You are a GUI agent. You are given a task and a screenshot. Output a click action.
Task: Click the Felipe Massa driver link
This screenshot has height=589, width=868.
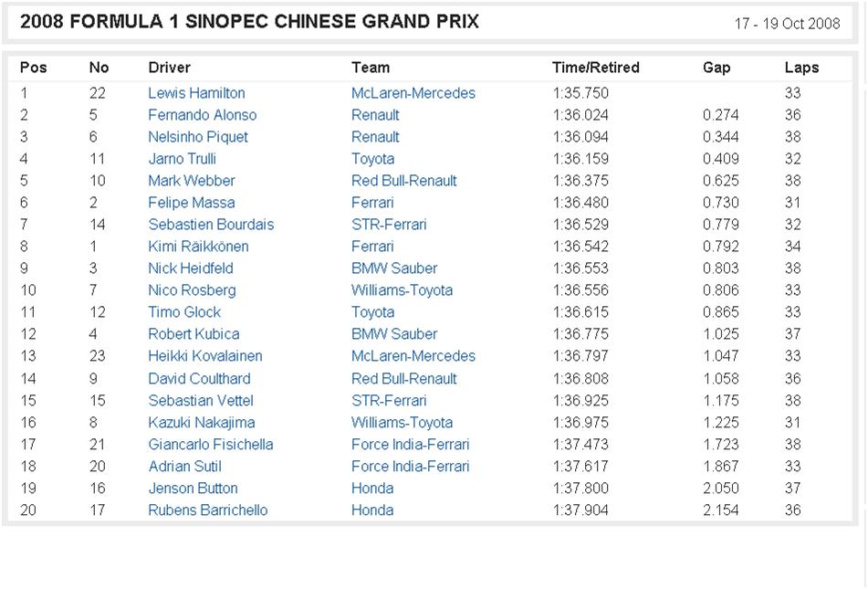click(x=191, y=203)
